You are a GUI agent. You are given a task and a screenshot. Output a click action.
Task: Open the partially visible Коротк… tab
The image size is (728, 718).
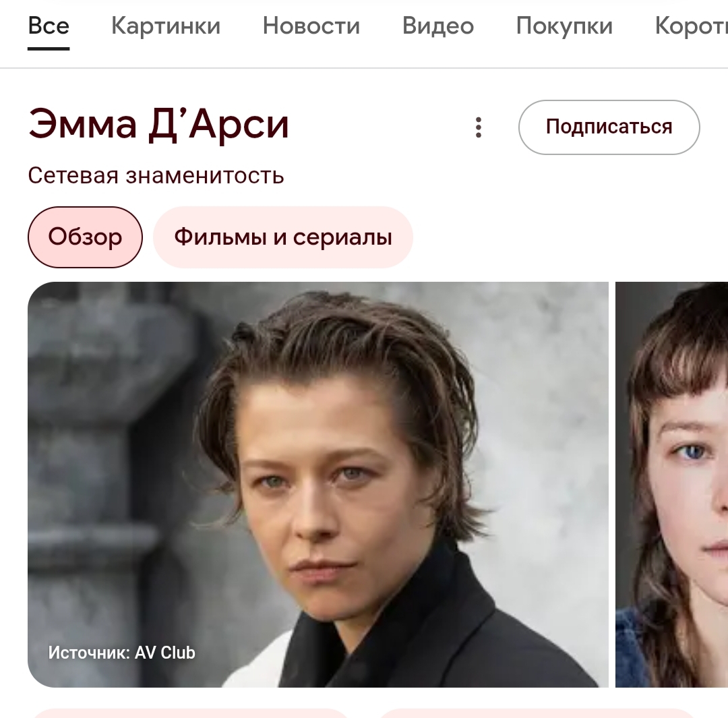coord(692,26)
